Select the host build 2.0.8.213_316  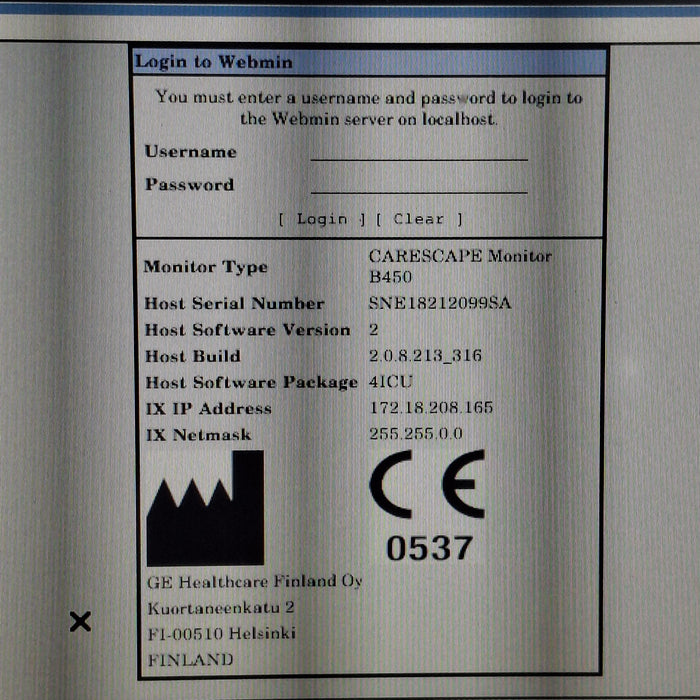pos(425,356)
